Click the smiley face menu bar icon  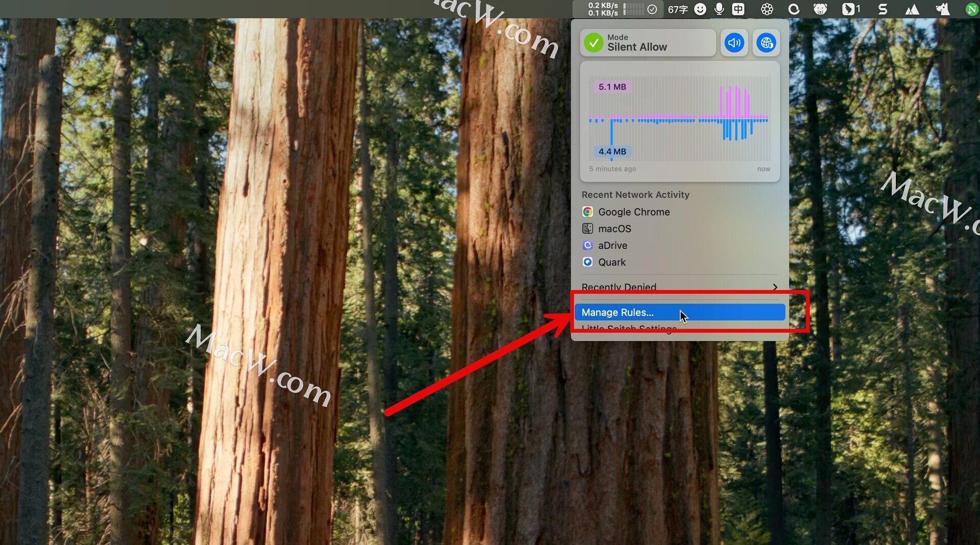point(700,9)
